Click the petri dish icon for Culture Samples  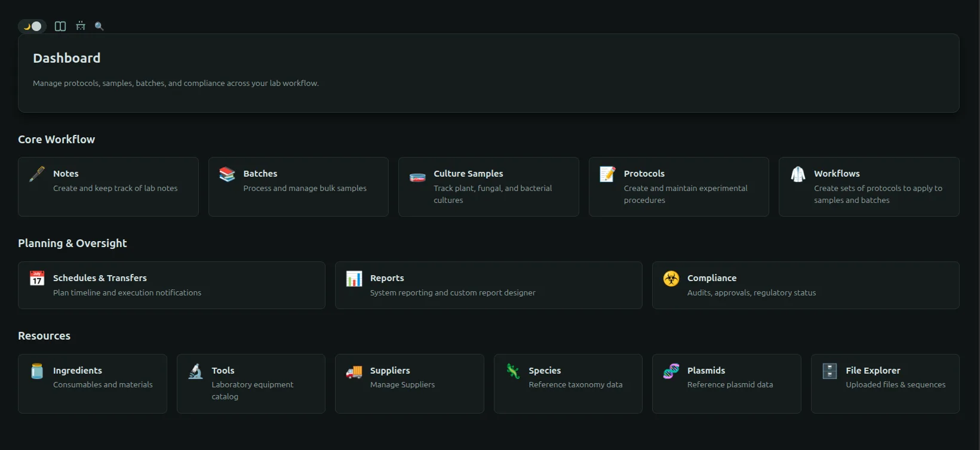[x=417, y=177]
